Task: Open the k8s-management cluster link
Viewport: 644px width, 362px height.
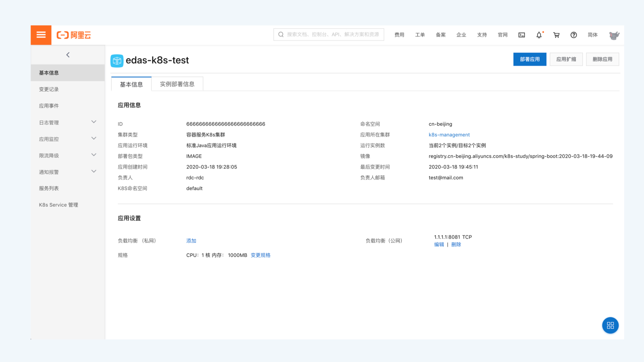Action: [x=449, y=135]
